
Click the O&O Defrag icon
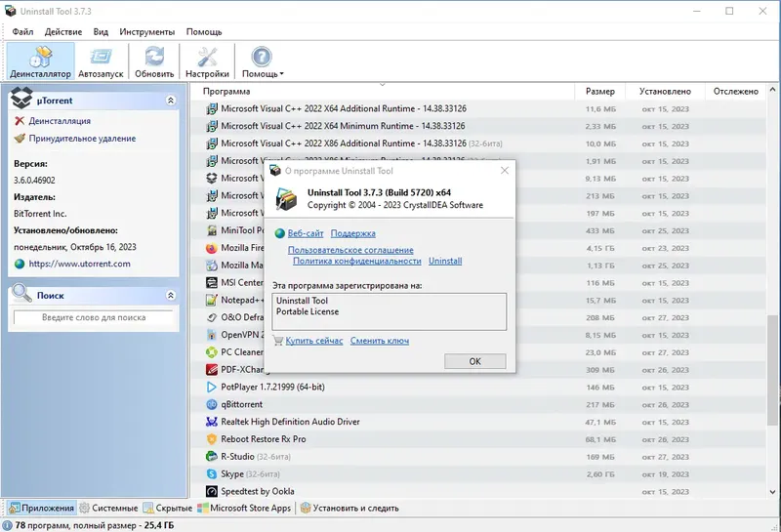point(212,318)
